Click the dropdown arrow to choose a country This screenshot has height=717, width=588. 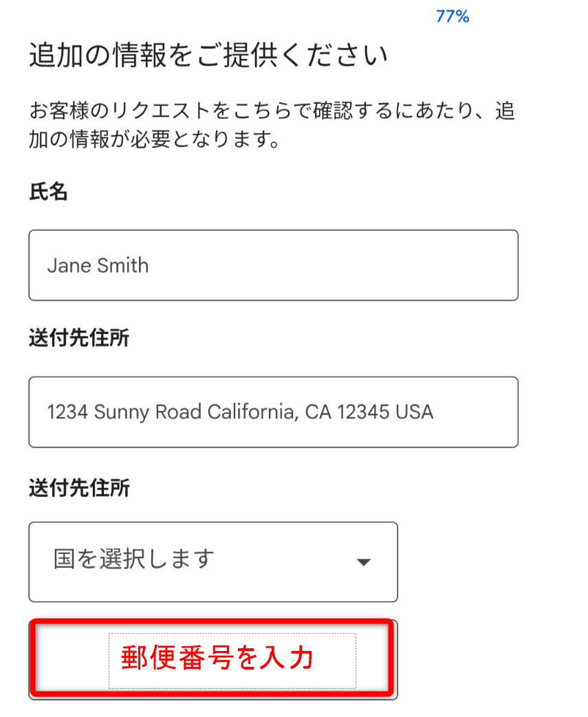coord(364,562)
